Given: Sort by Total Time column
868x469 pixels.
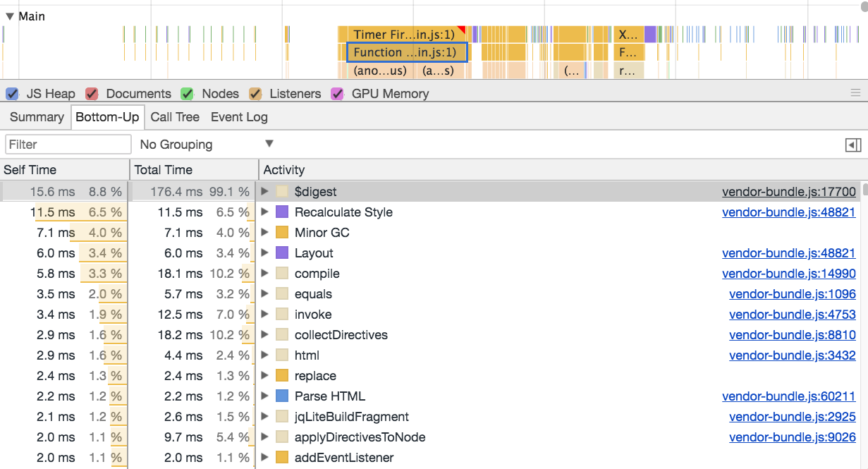Looking at the screenshot, I should pyautogui.click(x=195, y=170).
